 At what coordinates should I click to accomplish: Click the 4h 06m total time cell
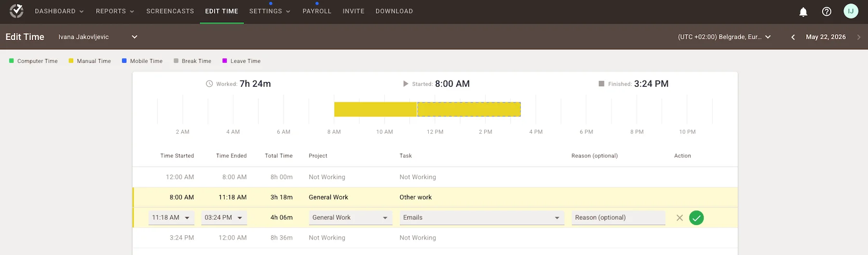coord(282,218)
